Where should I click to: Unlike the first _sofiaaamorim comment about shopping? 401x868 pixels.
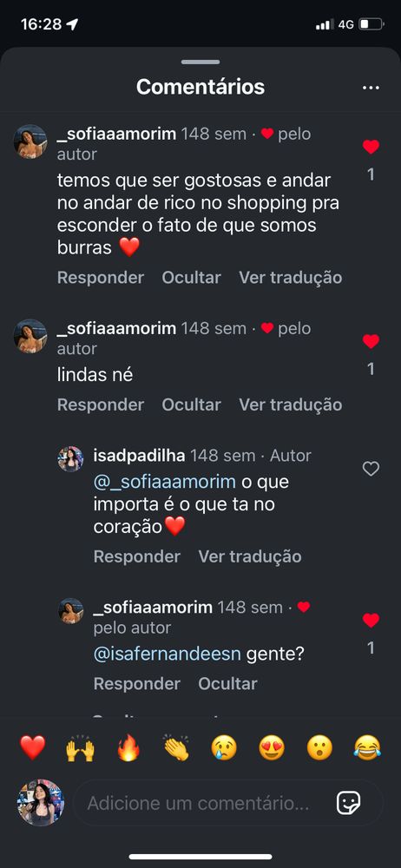click(x=371, y=147)
